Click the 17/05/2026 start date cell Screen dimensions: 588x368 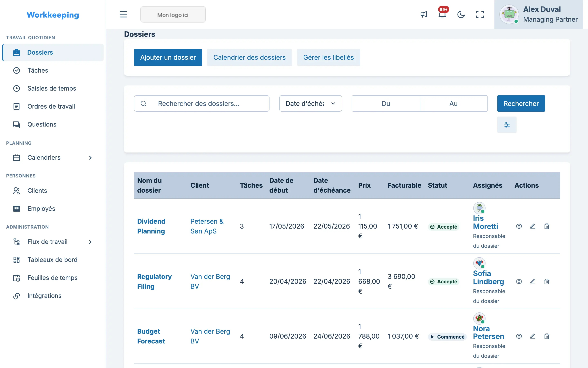286,226
